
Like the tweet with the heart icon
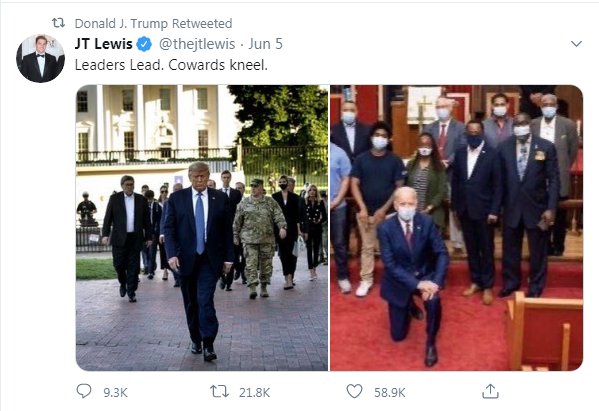(x=354, y=391)
